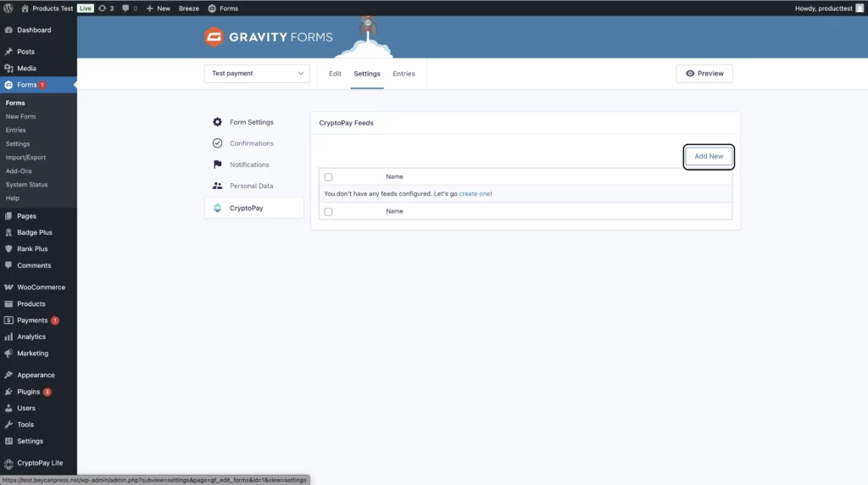
Task: Select the Notifications flag icon
Action: tap(218, 164)
